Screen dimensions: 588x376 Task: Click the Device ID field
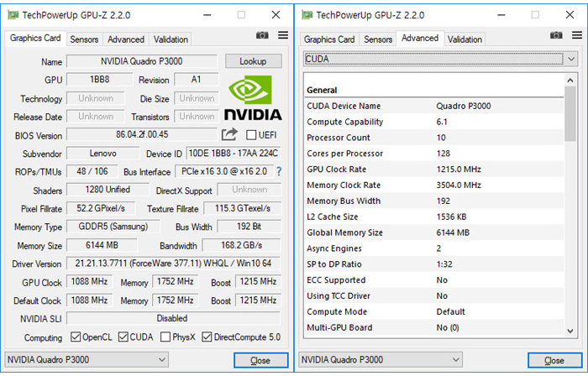click(x=234, y=154)
